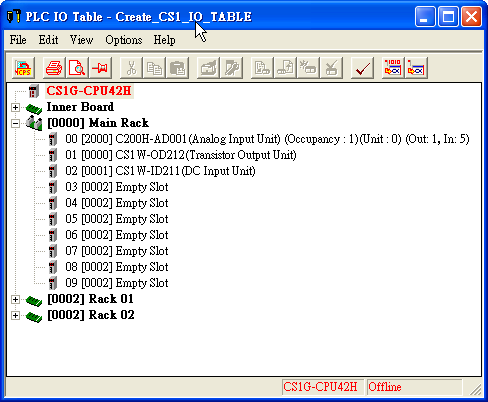Click the Offline status bar indicator
This screenshot has height=402, width=488.
pyautogui.click(x=414, y=387)
